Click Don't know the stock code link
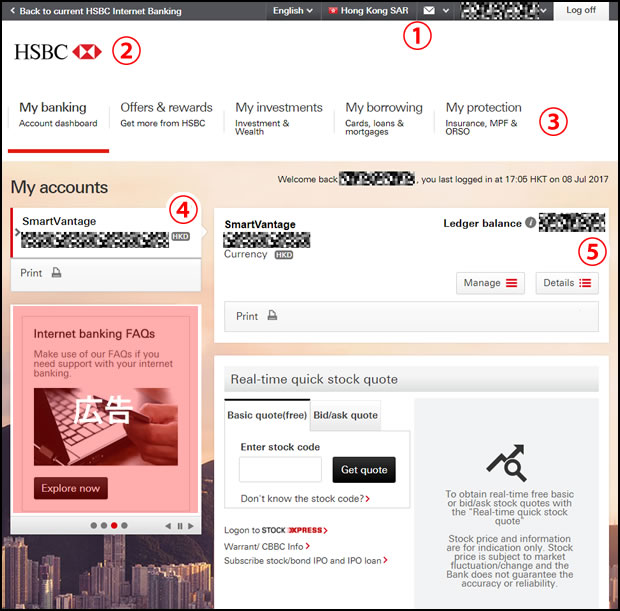Screen dimensions: 620x611 [x=305, y=499]
